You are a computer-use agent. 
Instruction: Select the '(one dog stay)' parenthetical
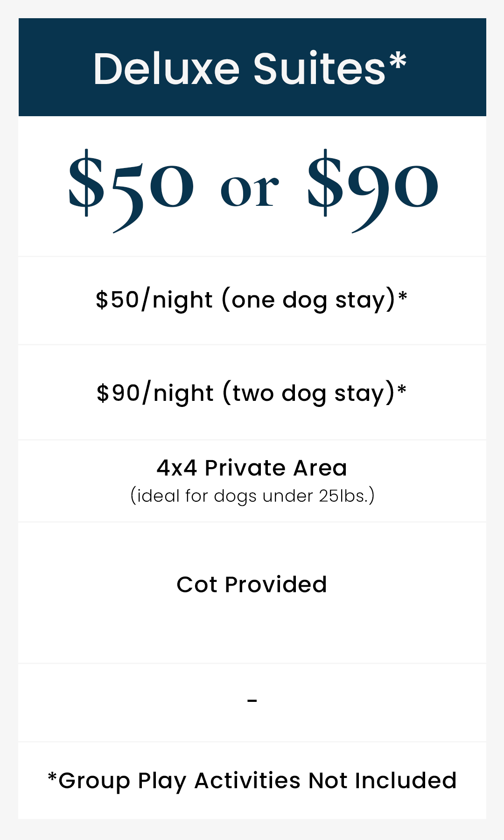point(308,300)
